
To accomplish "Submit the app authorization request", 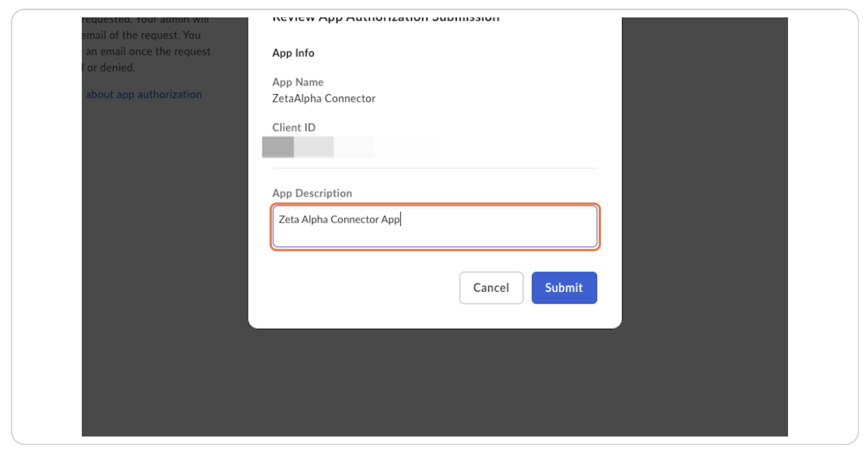I will pyautogui.click(x=564, y=288).
